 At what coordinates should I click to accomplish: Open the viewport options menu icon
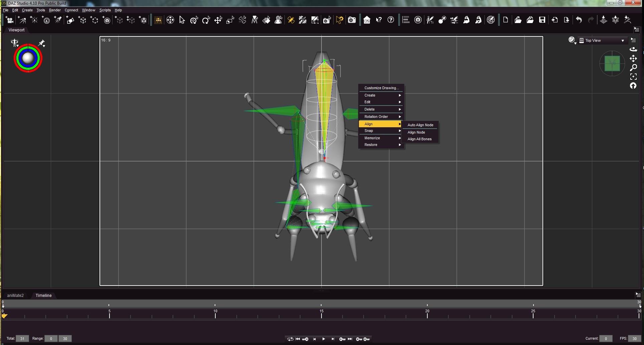click(x=634, y=40)
